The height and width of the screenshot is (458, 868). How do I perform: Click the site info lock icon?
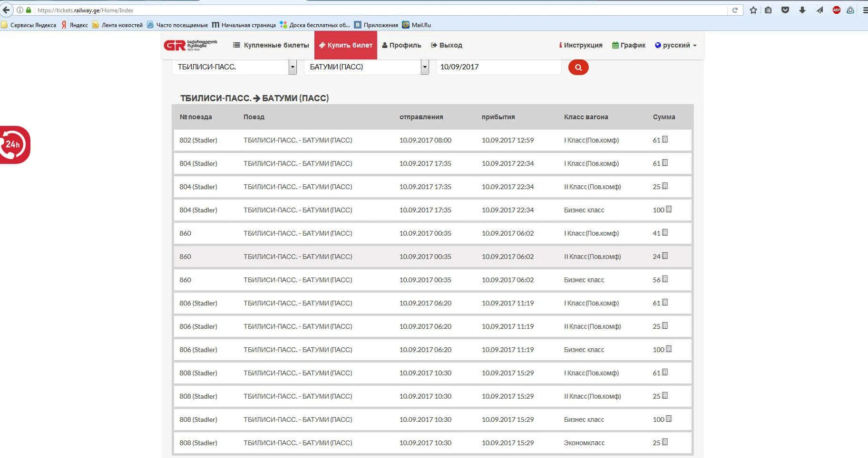(29, 10)
